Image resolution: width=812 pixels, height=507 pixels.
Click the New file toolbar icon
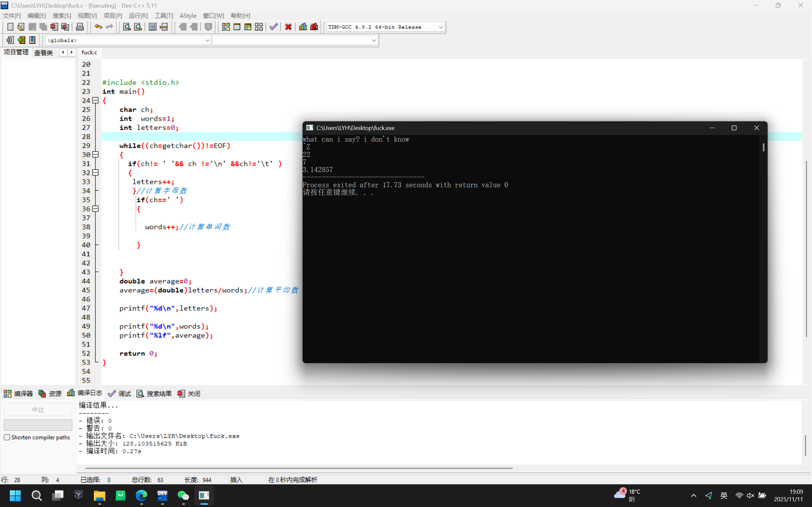(10, 27)
